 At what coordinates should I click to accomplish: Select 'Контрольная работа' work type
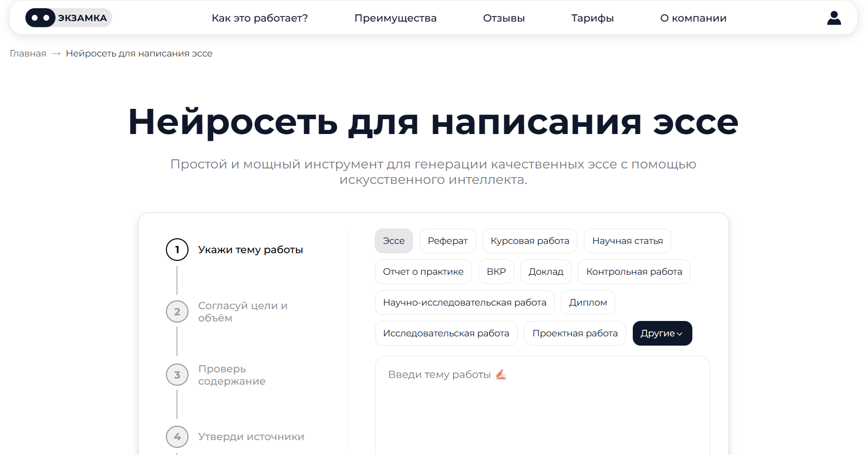pos(634,272)
